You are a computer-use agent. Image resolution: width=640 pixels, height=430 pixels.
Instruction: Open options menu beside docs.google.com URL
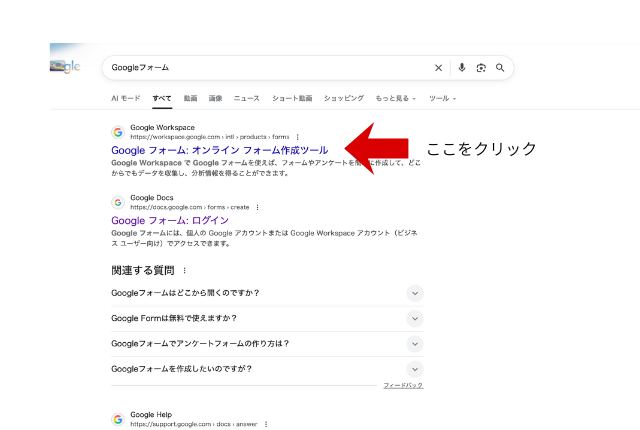[x=258, y=207]
